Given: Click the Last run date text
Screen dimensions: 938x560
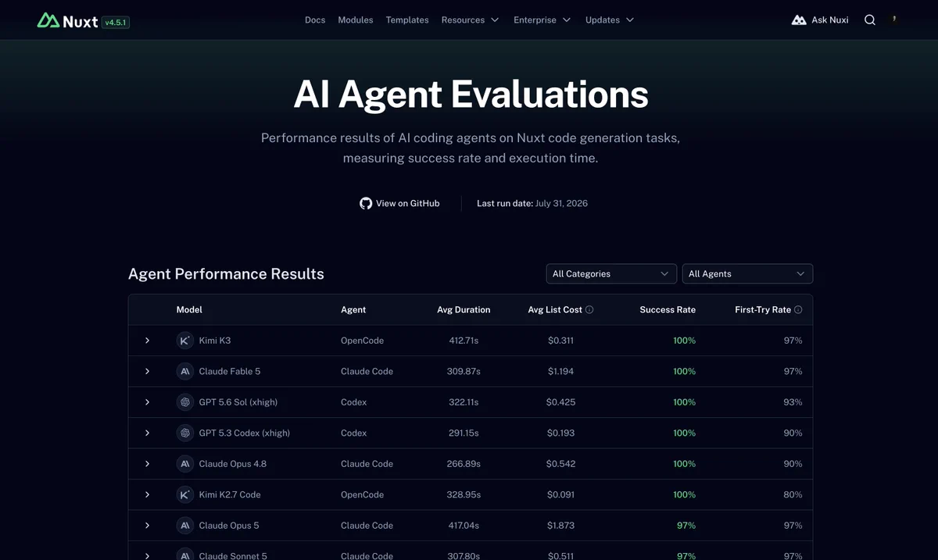Looking at the screenshot, I should [532, 203].
